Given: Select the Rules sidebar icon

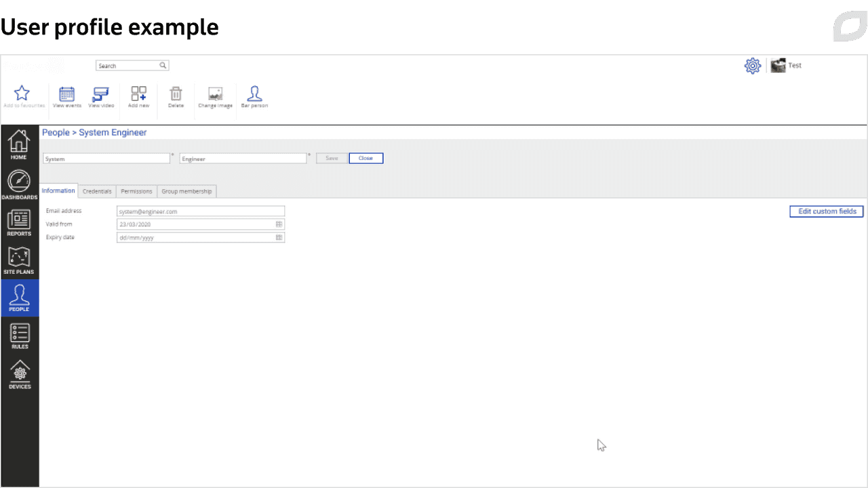Looking at the screenshot, I should pyautogui.click(x=19, y=335).
